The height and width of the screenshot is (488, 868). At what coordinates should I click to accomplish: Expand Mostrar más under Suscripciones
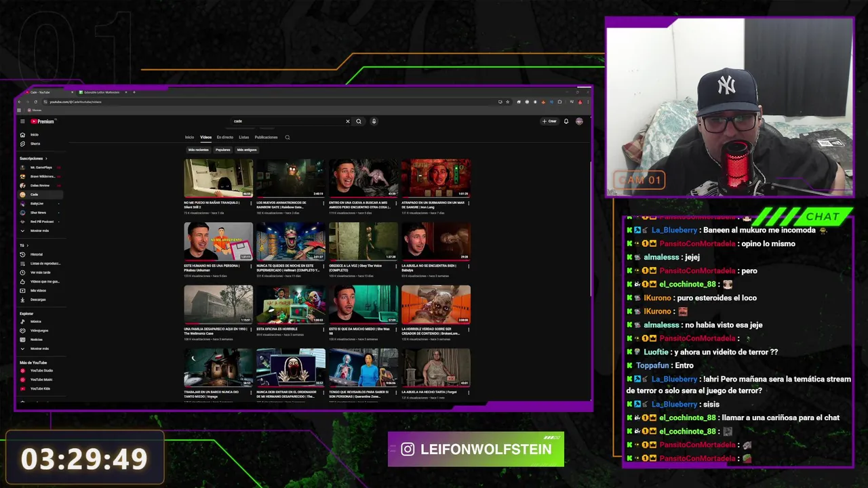click(x=41, y=230)
